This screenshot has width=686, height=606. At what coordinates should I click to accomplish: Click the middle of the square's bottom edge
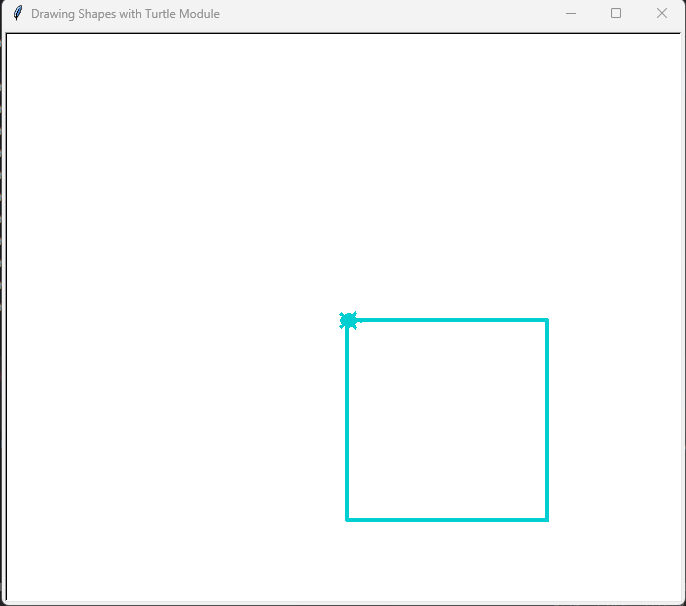point(447,519)
